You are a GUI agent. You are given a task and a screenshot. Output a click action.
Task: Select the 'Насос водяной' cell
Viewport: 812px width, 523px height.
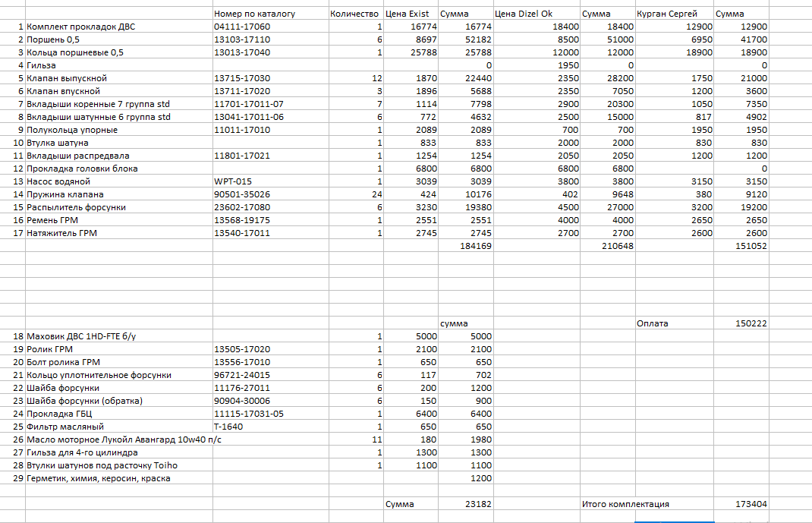[x=119, y=181]
